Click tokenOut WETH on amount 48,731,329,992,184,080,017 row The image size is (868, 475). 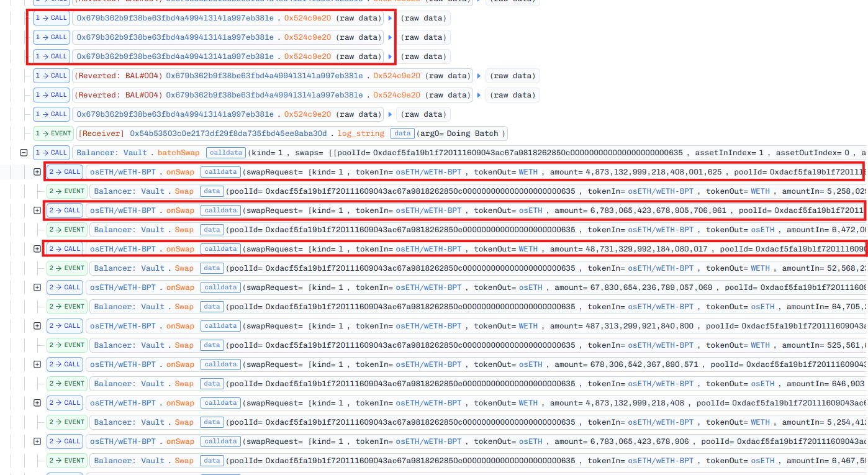[528, 249]
